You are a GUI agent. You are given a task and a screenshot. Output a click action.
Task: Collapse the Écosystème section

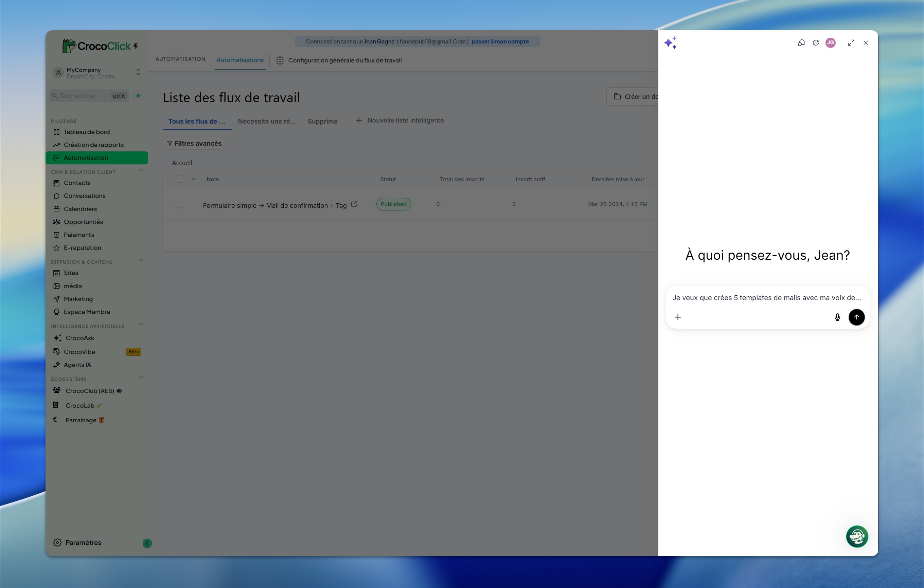[141, 378]
